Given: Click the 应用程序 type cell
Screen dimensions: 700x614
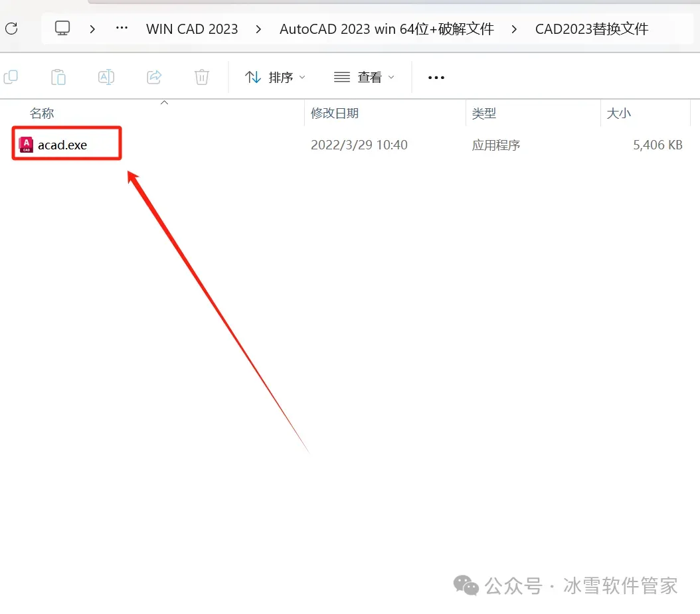Looking at the screenshot, I should 496,145.
